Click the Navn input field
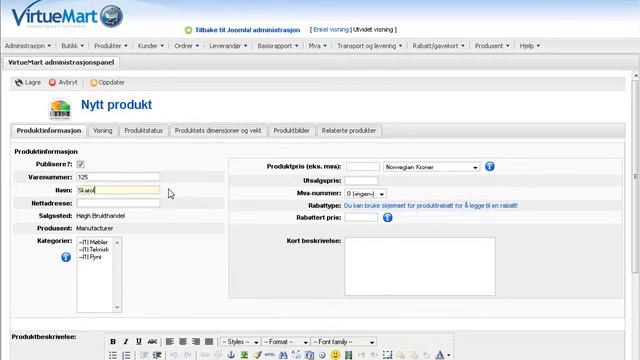Viewport: 640px width, 360px height. [x=118, y=190]
